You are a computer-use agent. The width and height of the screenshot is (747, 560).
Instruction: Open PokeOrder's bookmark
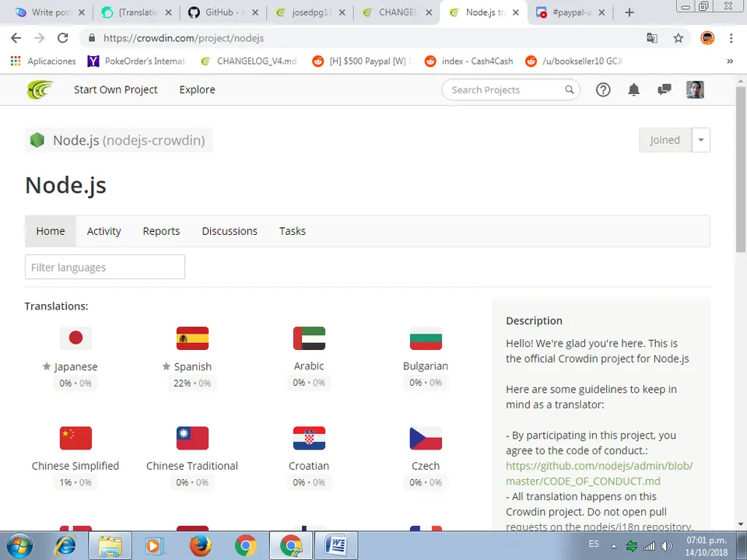point(139,61)
